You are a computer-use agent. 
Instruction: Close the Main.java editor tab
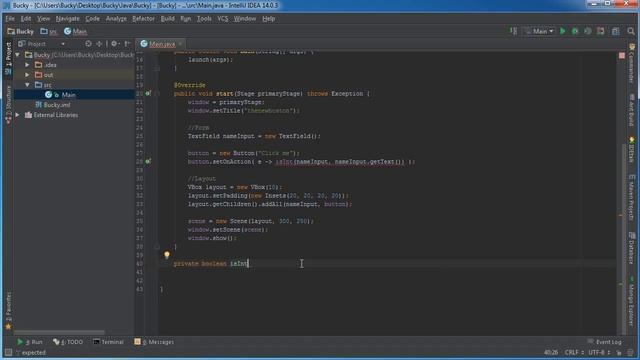click(180, 44)
